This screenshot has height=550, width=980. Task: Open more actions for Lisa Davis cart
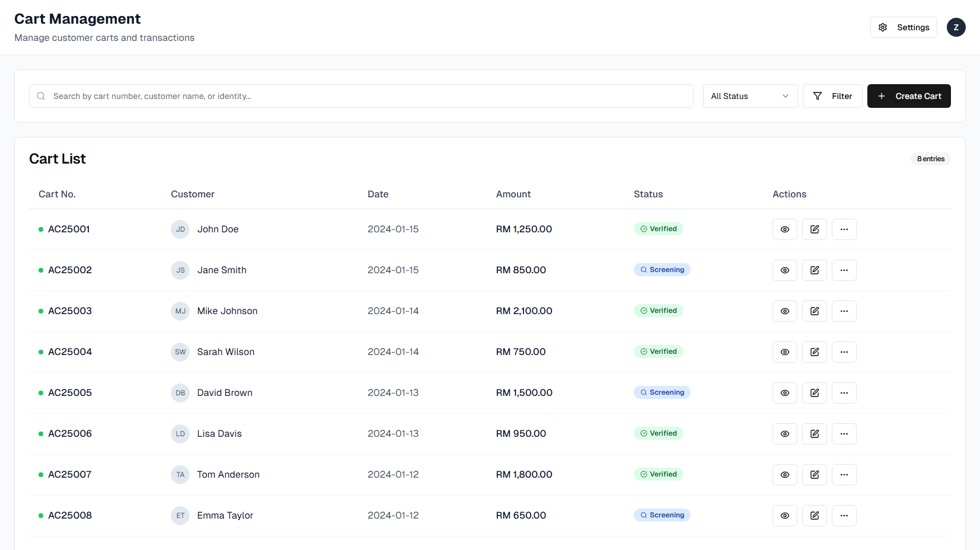(x=844, y=434)
